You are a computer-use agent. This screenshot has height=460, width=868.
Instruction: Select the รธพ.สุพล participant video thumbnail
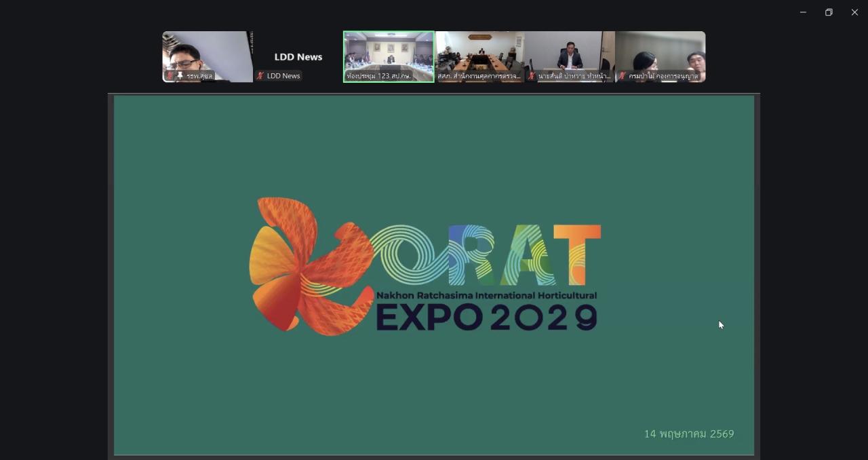coord(208,56)
